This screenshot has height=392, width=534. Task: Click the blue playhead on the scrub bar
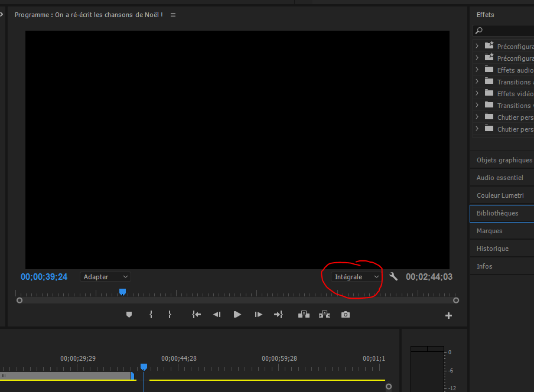click(122, 292)
